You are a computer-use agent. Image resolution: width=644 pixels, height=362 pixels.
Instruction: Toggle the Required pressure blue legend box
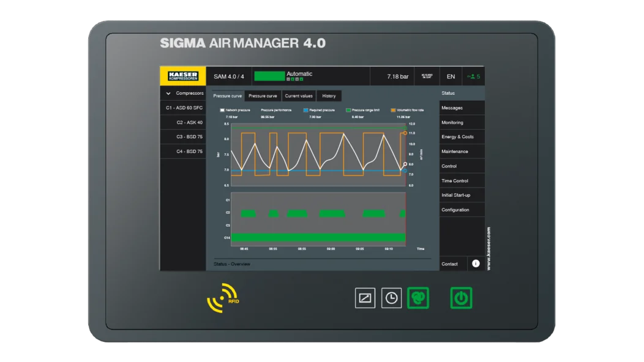pos(305,110)
